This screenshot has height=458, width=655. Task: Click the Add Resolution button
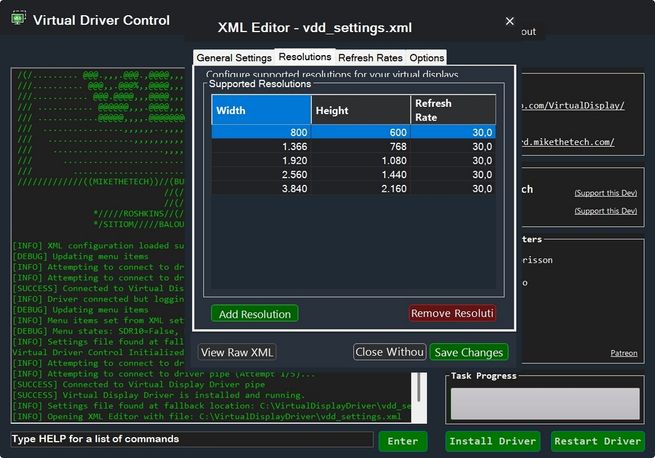pos(255,314)
